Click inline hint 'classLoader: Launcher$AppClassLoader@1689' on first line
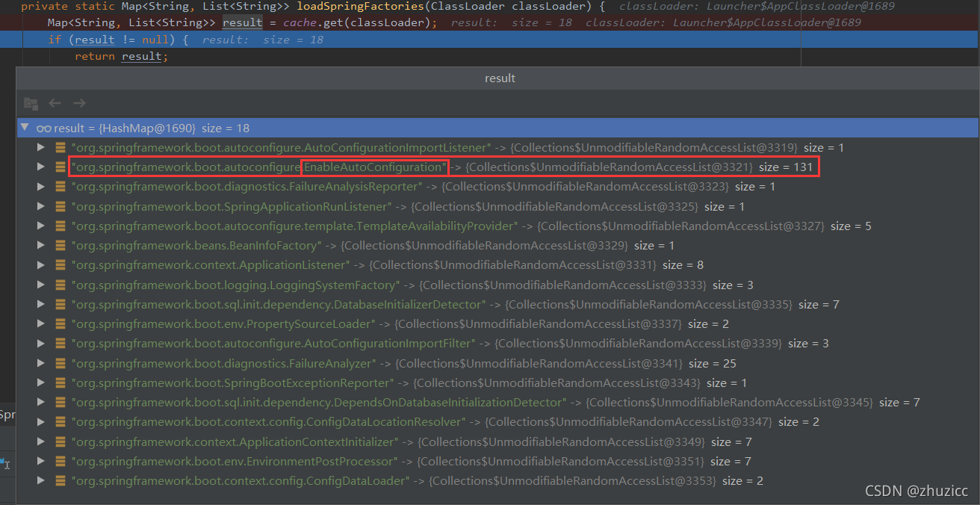Image resolution: width=980 pixels, height=505 pixels. click(757, 6)
